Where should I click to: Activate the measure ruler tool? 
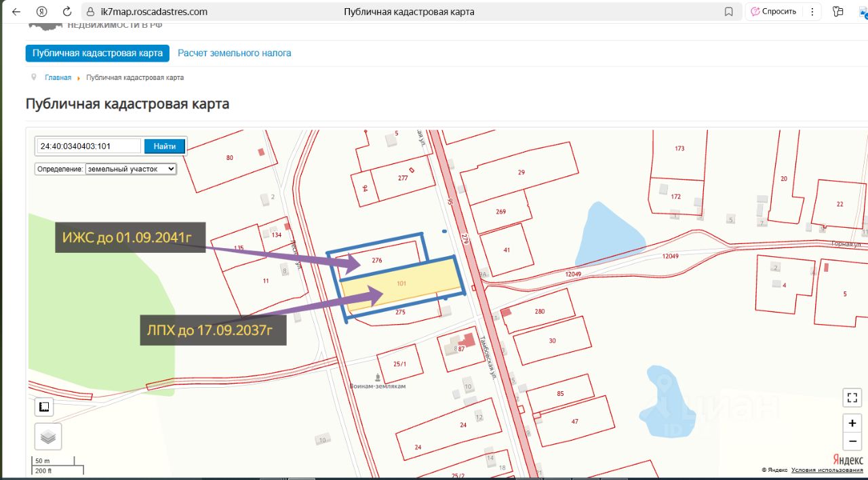coord(44,407)
